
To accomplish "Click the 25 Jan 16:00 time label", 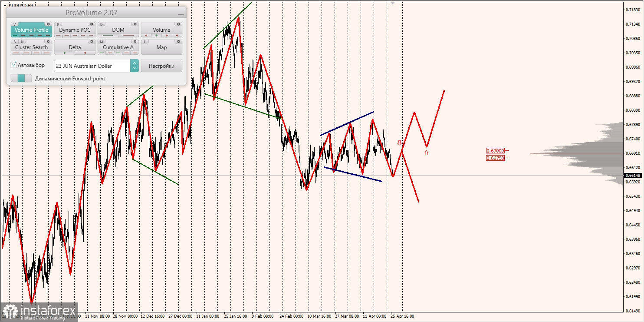I will pyautogui.click(x=236, y=316).
